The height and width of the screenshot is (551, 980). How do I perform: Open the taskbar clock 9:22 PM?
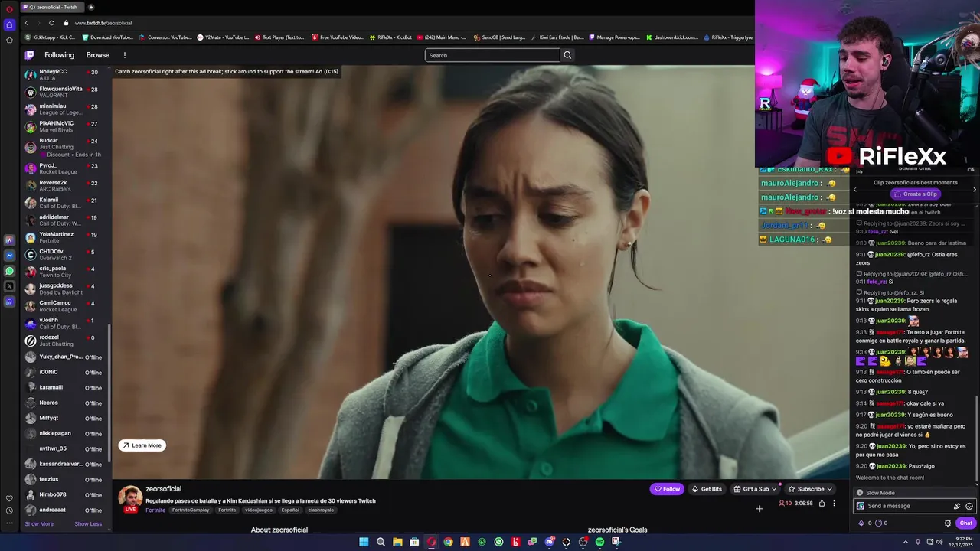tap(959, 542)
